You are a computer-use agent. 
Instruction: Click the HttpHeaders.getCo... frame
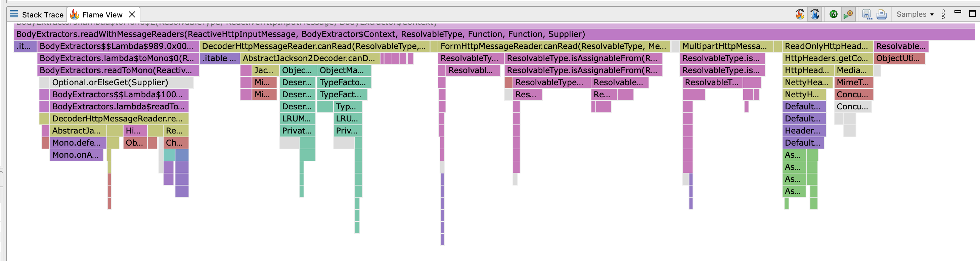pos(828,58)
